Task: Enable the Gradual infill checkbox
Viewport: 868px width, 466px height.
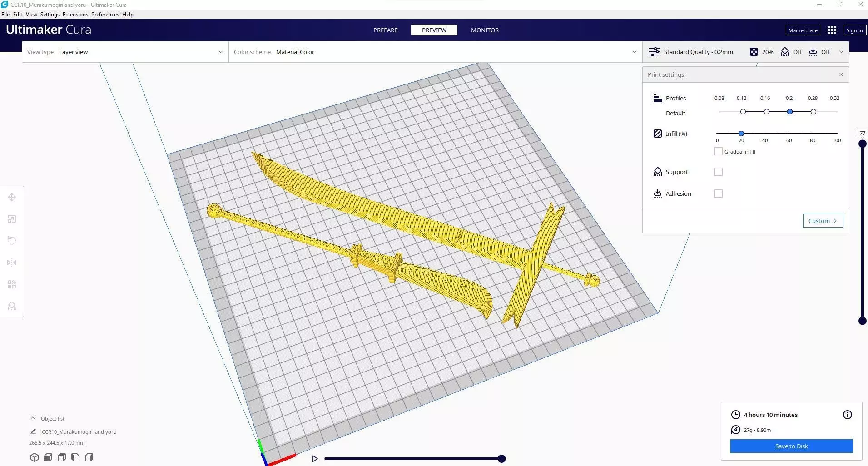Action: (x=719, y=152)
